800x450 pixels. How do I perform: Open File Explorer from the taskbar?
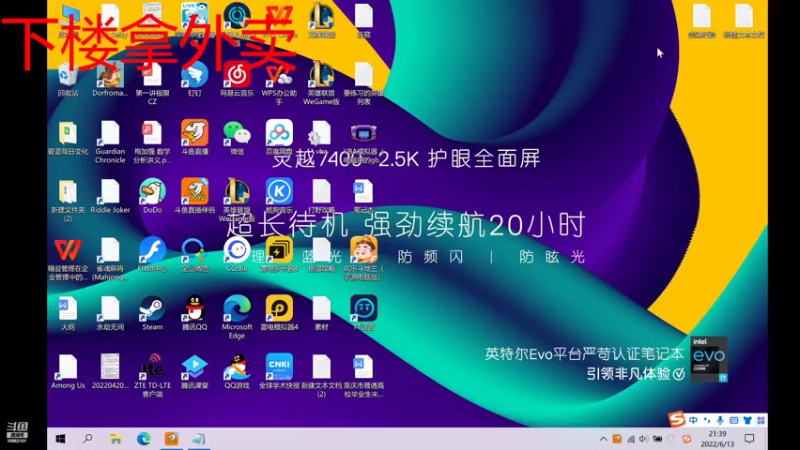tap(116, 439)
